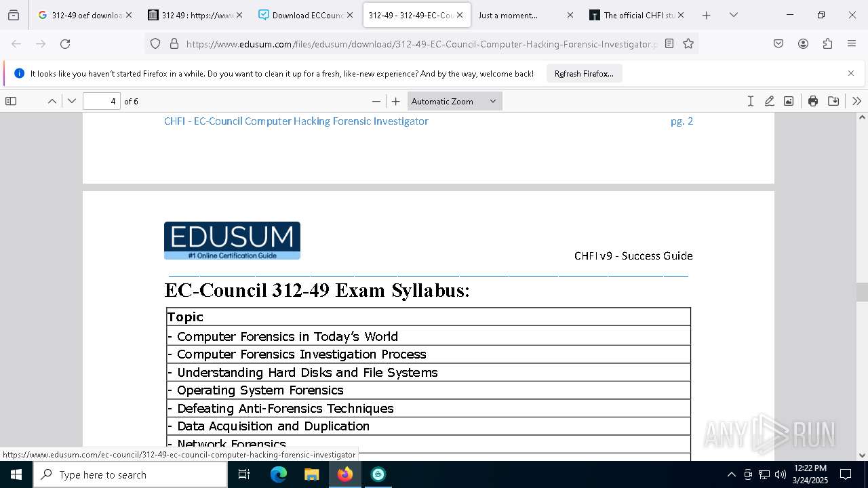Open the extensions puzzle icon
Image resolution: width=868 pixels, height=488 pixels.
click(827, 44)
